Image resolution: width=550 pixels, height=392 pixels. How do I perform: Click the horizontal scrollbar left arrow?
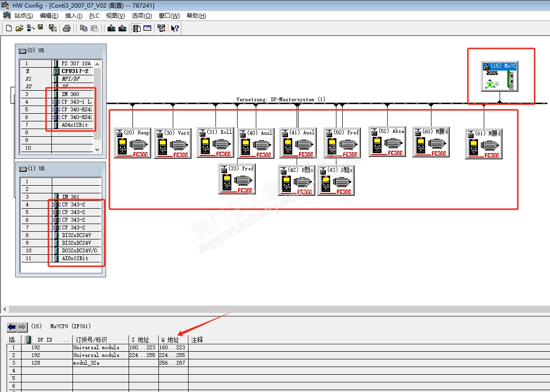(x=5, y=309)
